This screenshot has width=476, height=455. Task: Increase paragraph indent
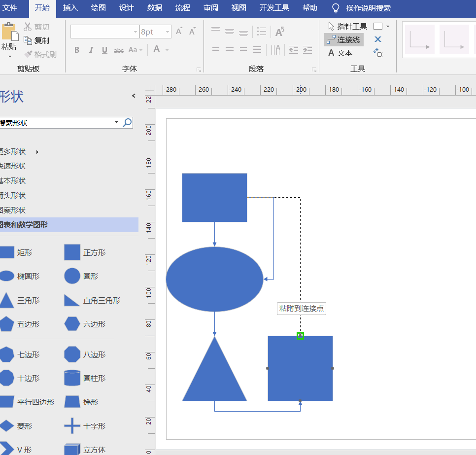[307, 50]
